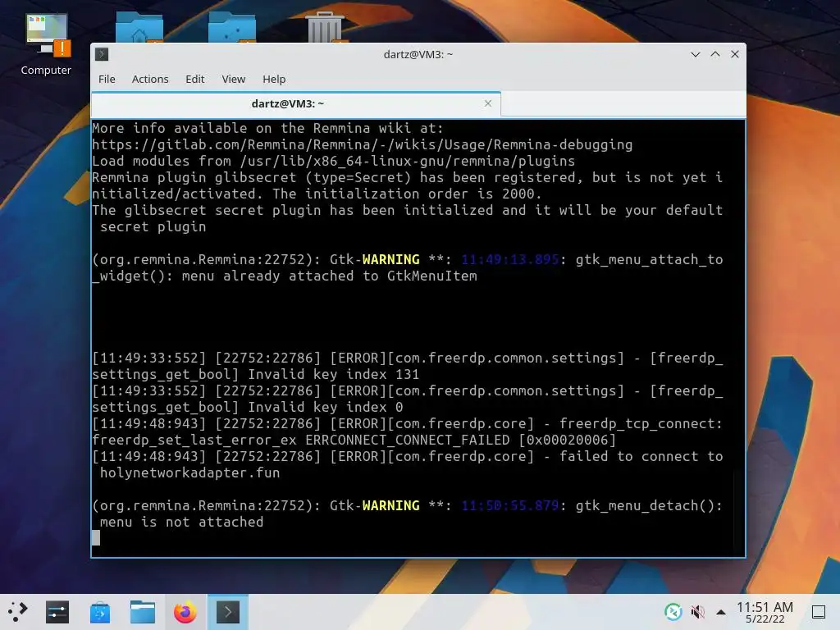Click the '/usr/lib/x86_64-linux-gnu/remmina/plugins' path
The height and width of the screenshot is (630, 840).
pos(407,162)
